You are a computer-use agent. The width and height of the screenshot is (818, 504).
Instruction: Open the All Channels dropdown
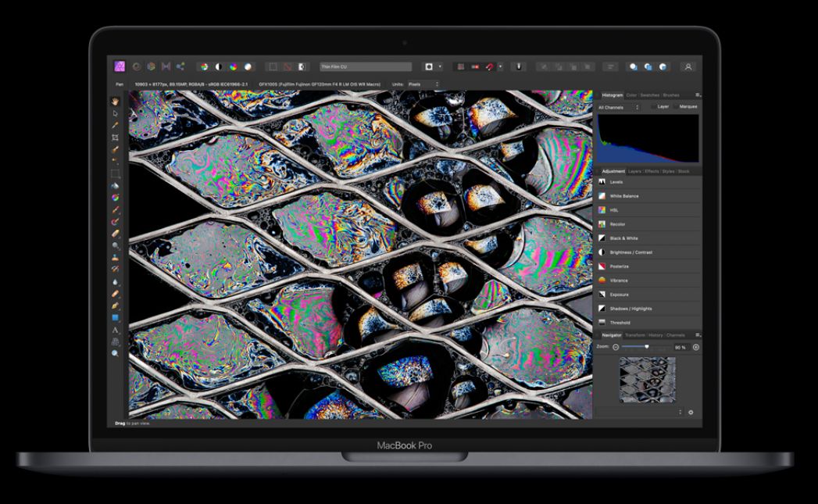click(x=618, y=107)
